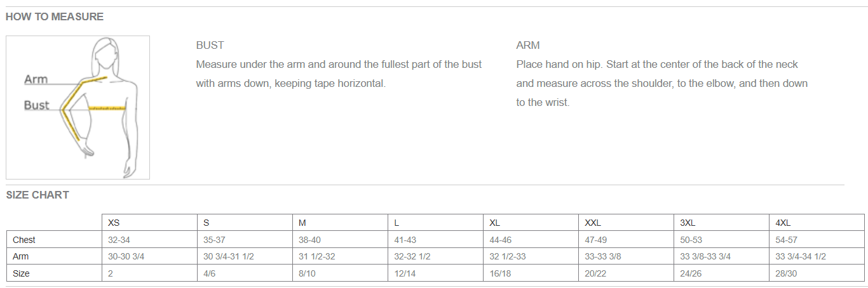
Task: Select the XL column header
Action: coord(495,223)
